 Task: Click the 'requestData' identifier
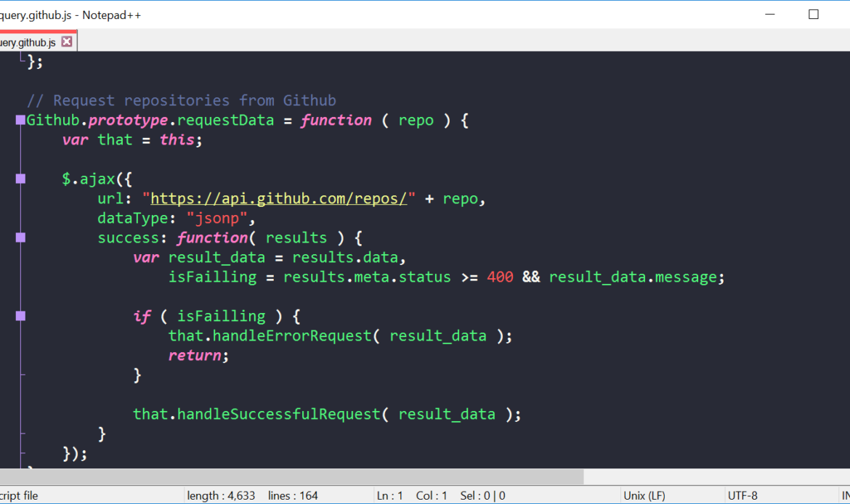click(x=225, y=121)
